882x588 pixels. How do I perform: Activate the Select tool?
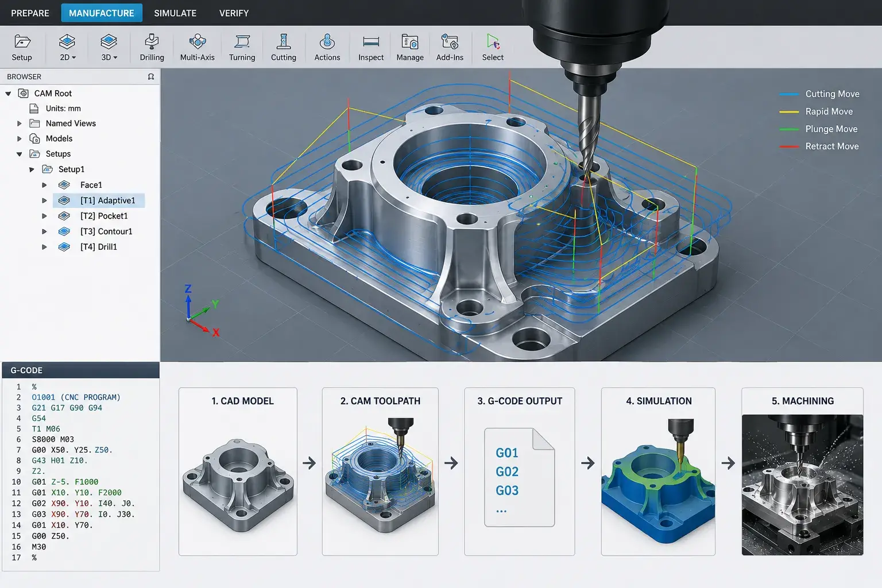coord(493,47)
